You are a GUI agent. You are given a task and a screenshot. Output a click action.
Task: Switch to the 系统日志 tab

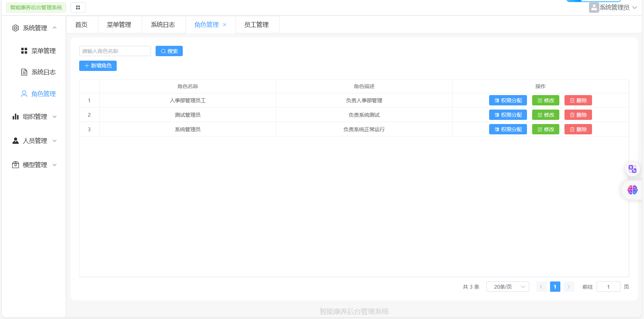(163, 25)
